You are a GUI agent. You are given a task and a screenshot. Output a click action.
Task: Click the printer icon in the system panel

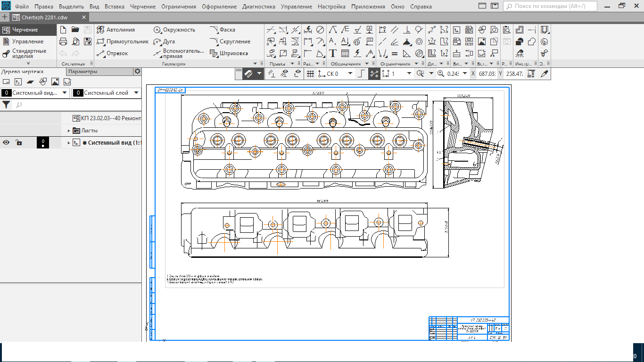coord(63,41)
